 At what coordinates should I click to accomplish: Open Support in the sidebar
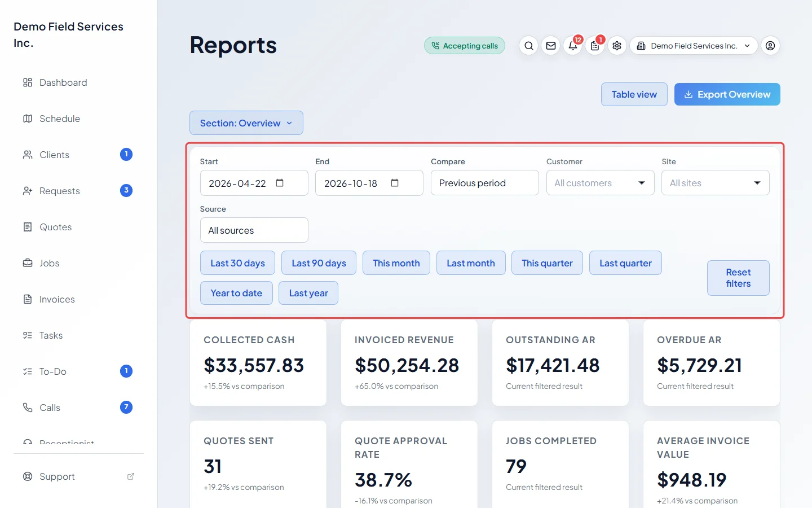coord(78,476)
